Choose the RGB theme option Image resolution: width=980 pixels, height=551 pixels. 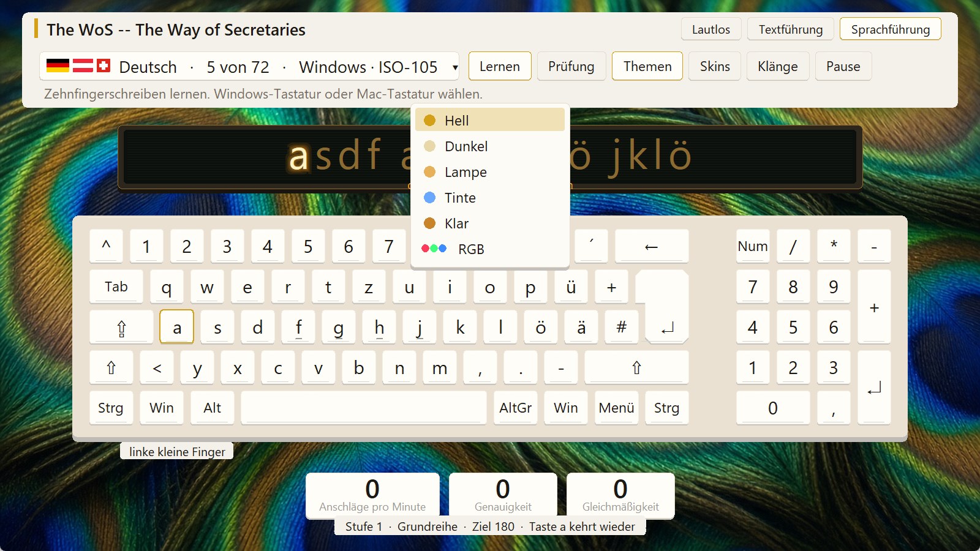[489, 249]
